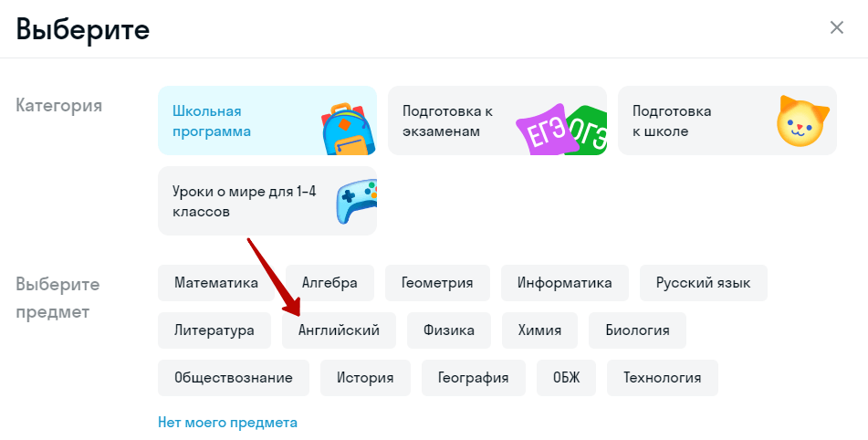Select the Обществознание subject
The image size is (868, 440).
[x=234, y=378]
